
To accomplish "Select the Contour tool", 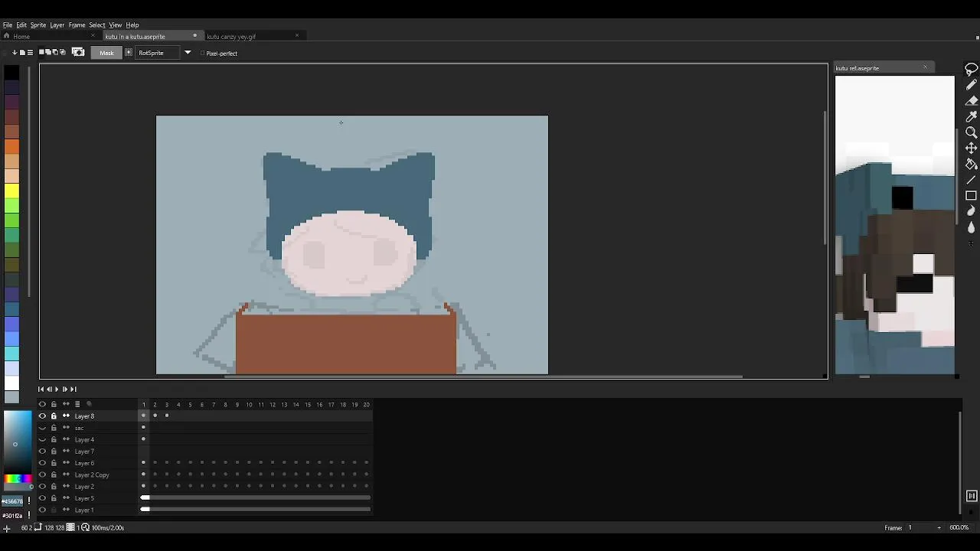I will [972, 211].
